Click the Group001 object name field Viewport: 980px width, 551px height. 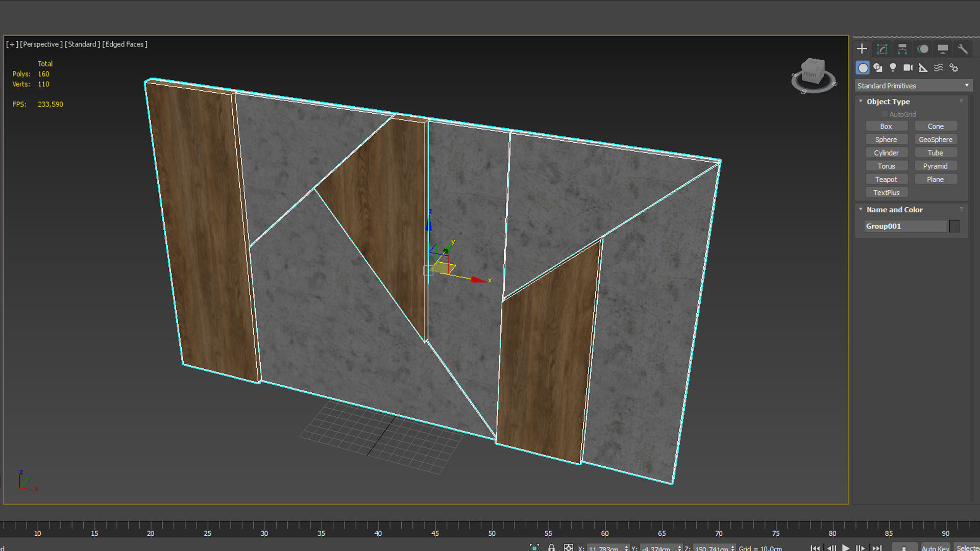point(905,226)
